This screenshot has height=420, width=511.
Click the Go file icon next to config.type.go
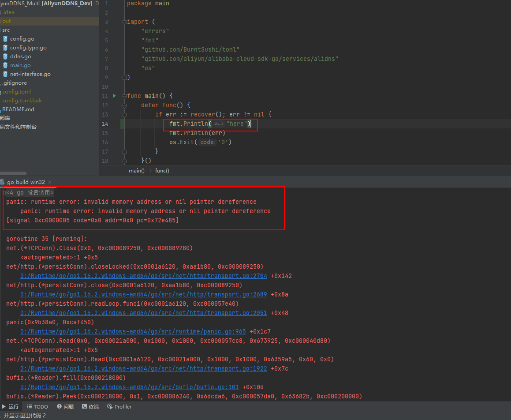pyautogui.click(x=5, y=48)
